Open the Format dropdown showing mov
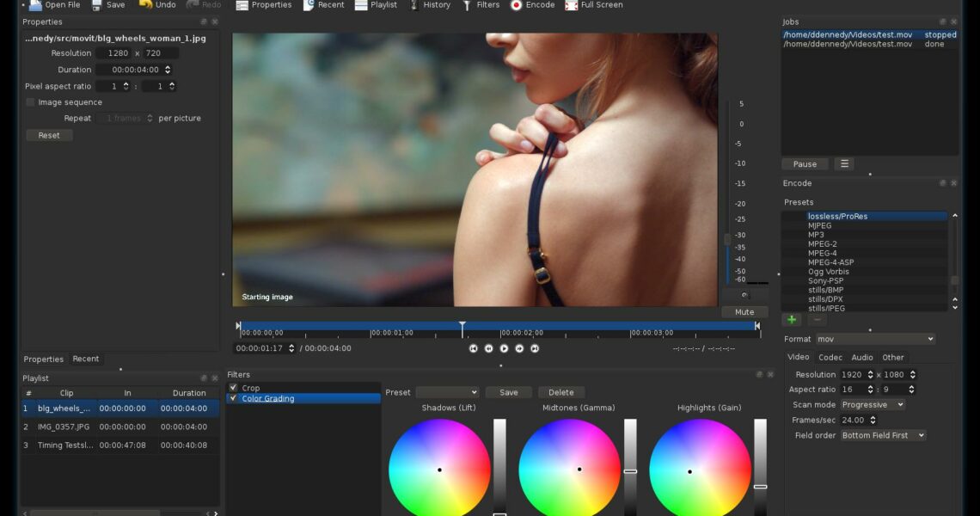 (875, 339)
